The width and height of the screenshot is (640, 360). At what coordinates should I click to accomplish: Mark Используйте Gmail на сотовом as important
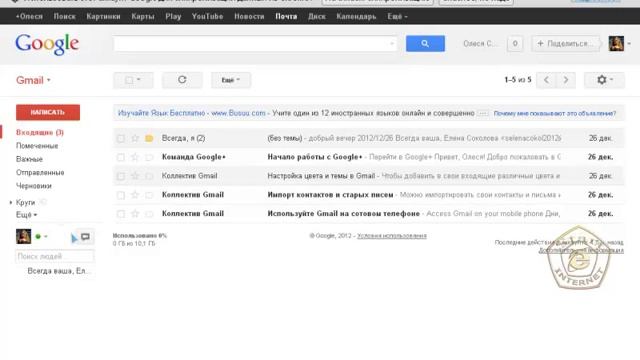point(149,213)
